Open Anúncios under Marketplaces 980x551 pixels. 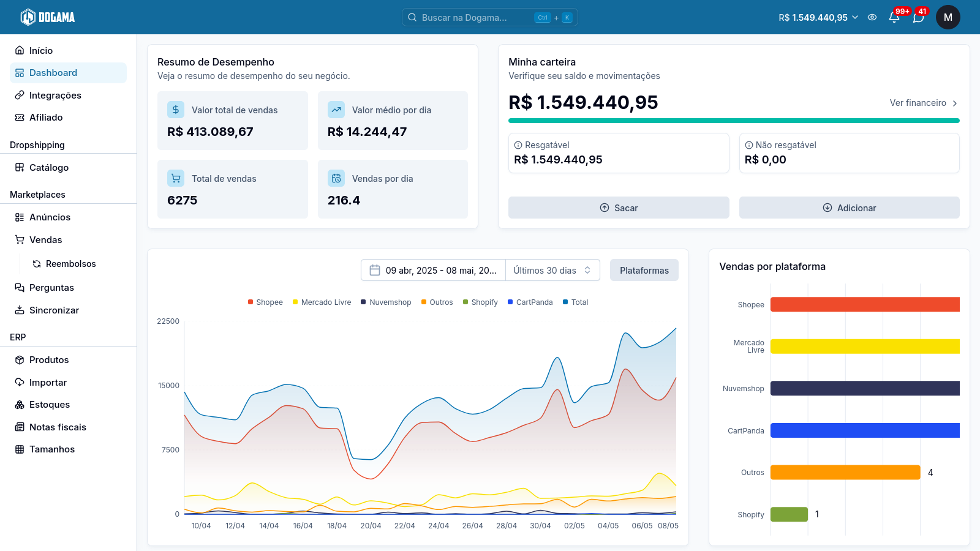click(68, 217)
